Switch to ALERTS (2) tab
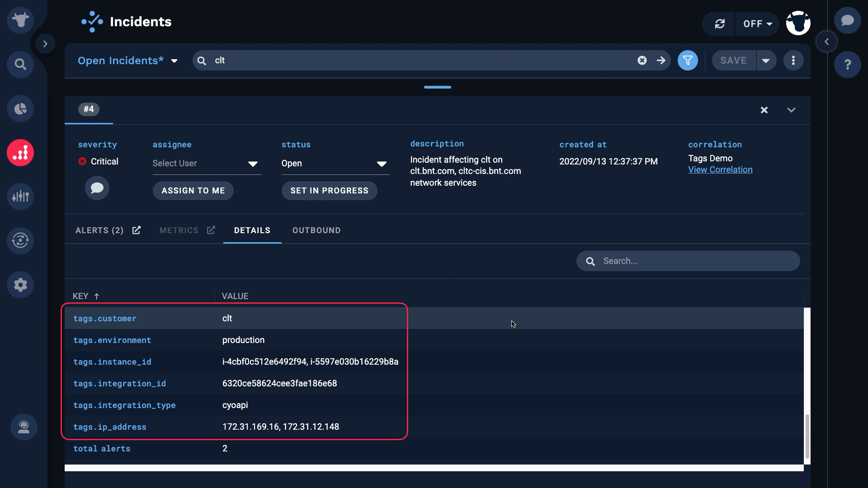Screen dimensions: 868x488 pos(99,230)
